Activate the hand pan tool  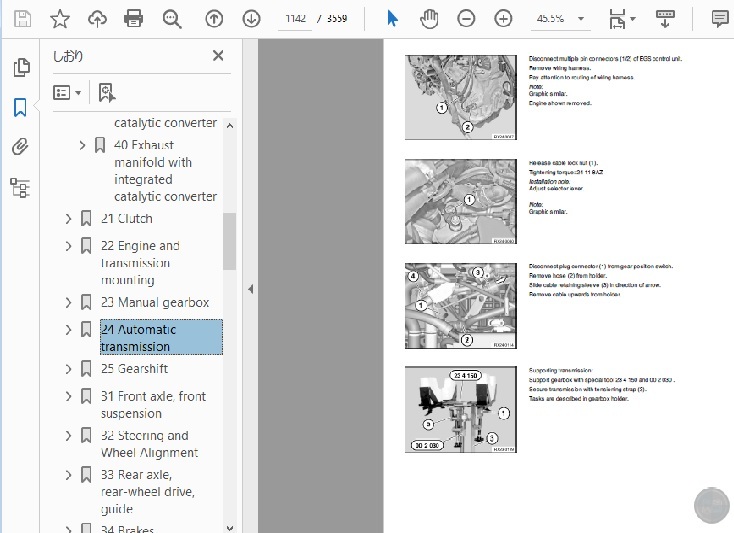pyautogui.click(x=429, y=19)
